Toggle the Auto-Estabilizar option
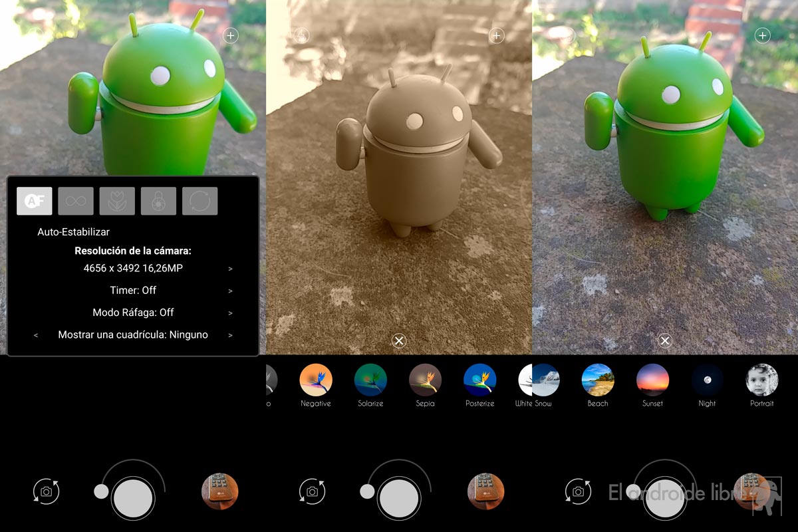The height and width of the screenshot is (532, 798). pos(73,232)
